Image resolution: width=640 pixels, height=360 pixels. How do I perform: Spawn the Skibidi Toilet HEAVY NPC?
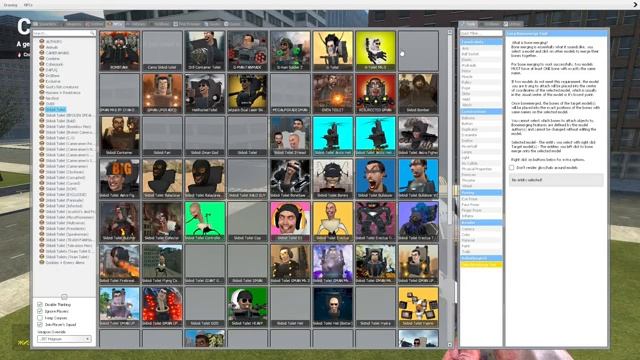247,307
